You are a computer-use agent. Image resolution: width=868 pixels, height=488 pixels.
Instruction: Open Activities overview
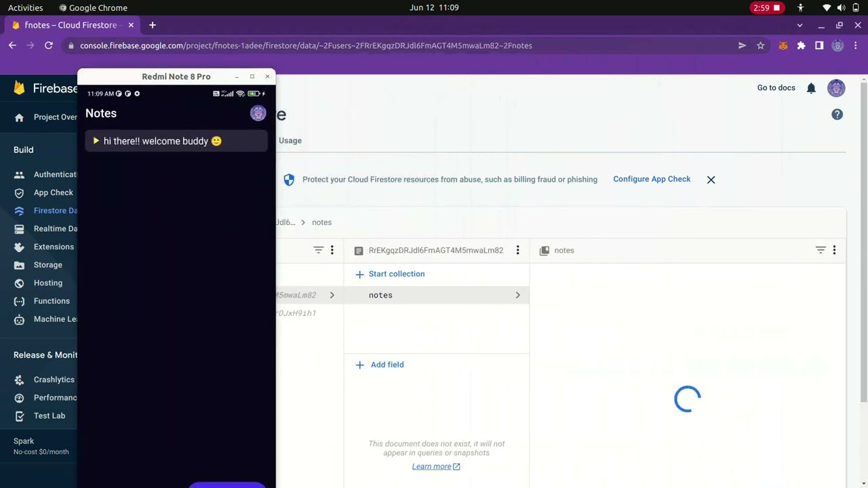25,7
